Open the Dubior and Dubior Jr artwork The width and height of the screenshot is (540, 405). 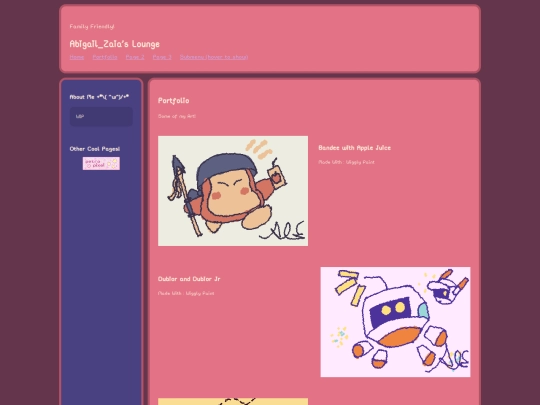pyautogui.click(x=395, y=322)
